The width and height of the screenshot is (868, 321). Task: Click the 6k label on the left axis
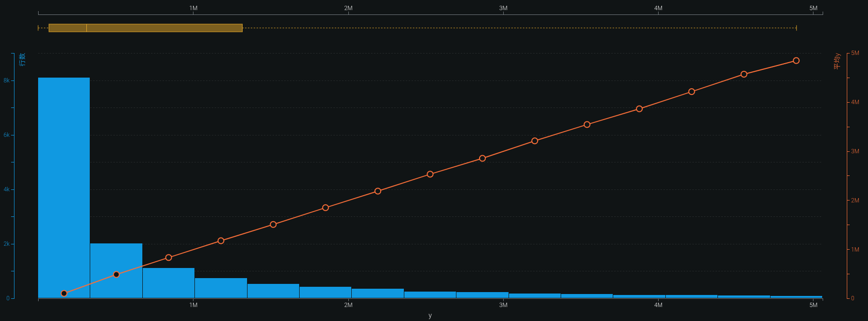(6, 135)
